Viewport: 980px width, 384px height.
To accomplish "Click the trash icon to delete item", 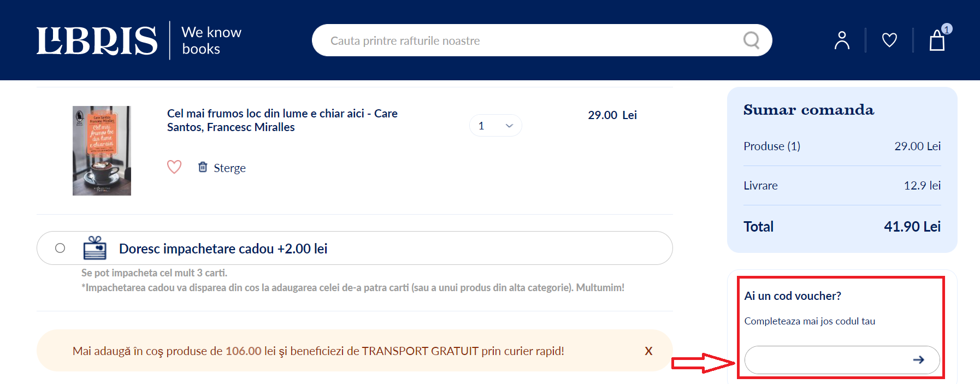I will (203, 167).
